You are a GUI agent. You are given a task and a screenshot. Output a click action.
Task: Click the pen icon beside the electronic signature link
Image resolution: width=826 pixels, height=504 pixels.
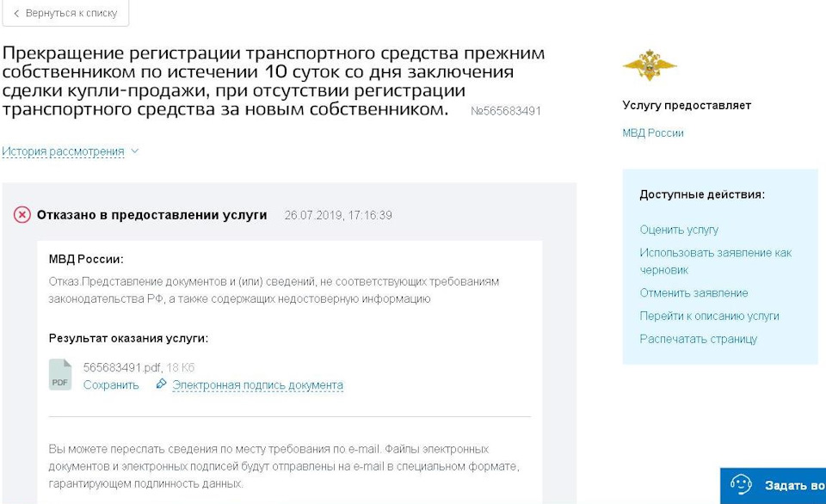pos(161,384)
